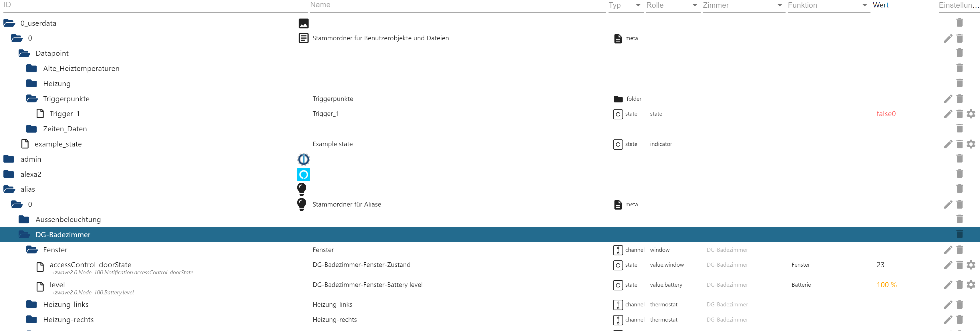Delete the 0_userdata folder with the trash icon
Screen dimensions: 980x331
959,23
